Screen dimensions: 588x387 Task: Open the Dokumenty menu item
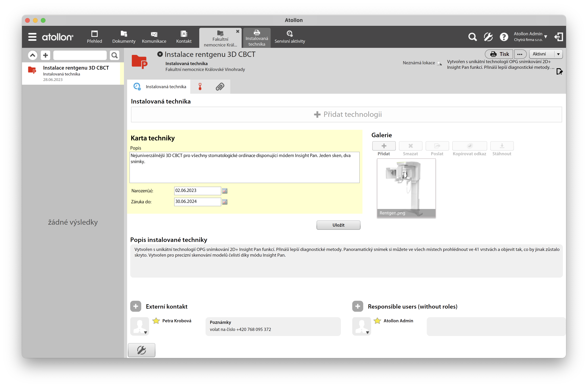pos(124,37)
